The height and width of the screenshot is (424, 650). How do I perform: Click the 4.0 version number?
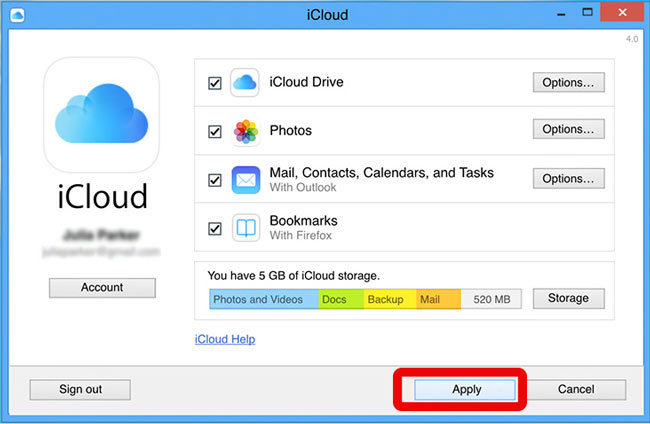[x=632, y=39]
